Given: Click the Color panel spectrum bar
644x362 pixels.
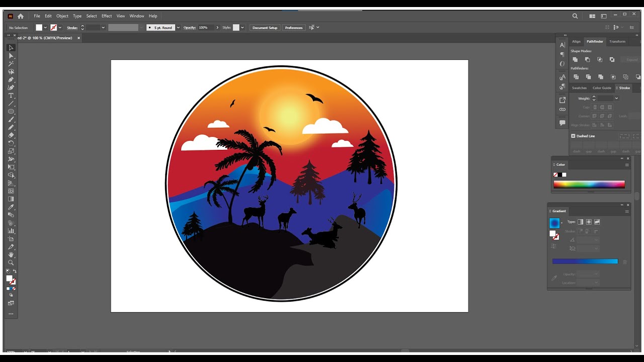Looking at the screenshot, I should (x=589, y=185).
